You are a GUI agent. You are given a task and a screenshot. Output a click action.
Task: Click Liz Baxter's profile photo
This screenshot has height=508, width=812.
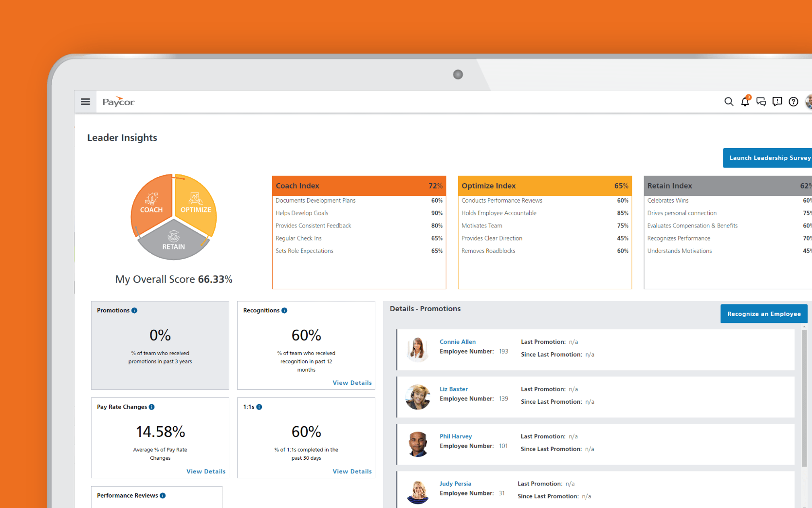[418, 396]
